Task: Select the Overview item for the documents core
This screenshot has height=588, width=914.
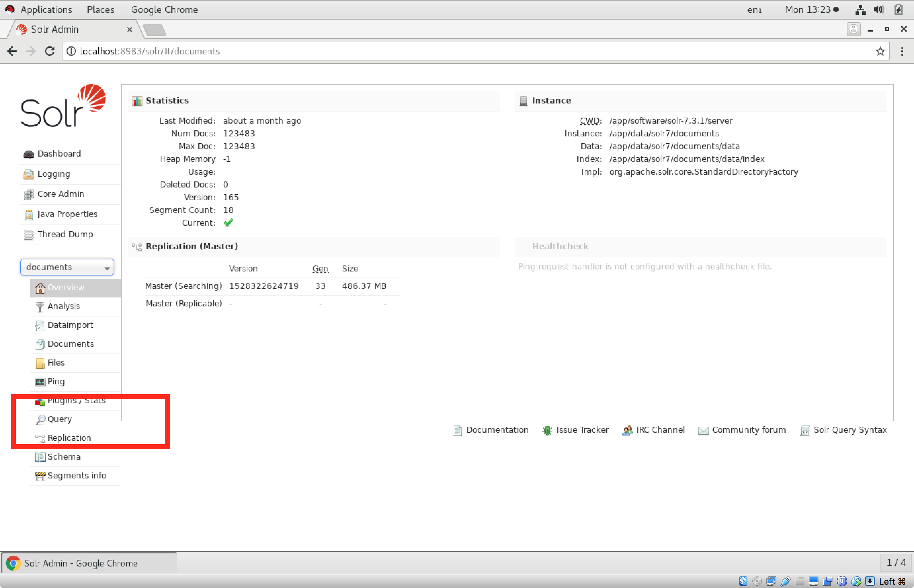Action: pyautogui.click(x=76, y=288)
